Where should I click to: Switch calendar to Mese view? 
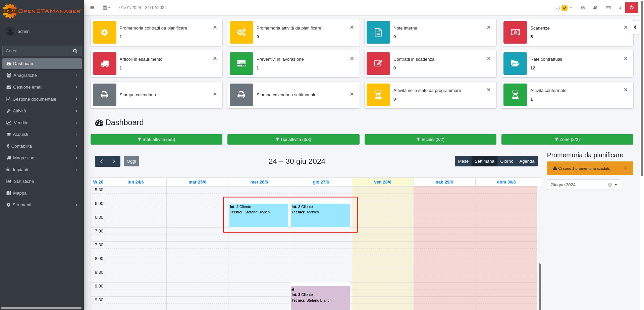click(x=463, y=161)
